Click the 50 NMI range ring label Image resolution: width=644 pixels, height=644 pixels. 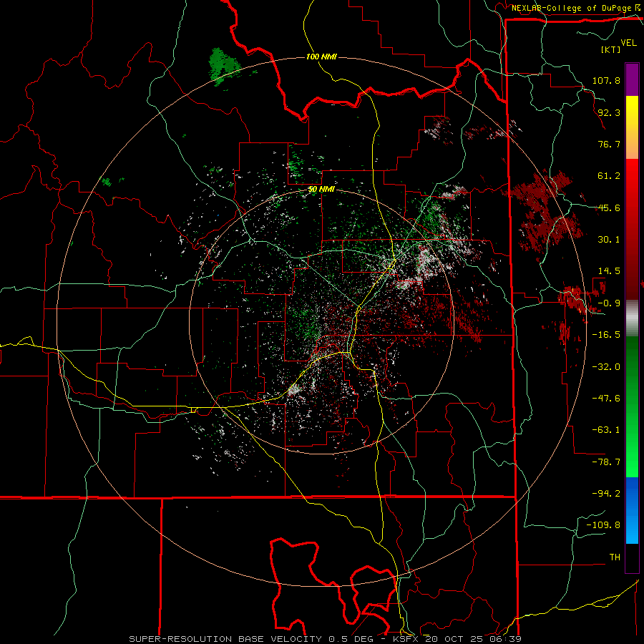(321, 190)
